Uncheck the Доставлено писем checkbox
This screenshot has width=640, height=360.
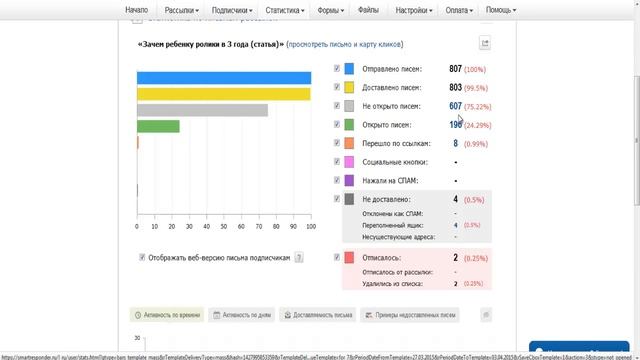click(337, 87)
